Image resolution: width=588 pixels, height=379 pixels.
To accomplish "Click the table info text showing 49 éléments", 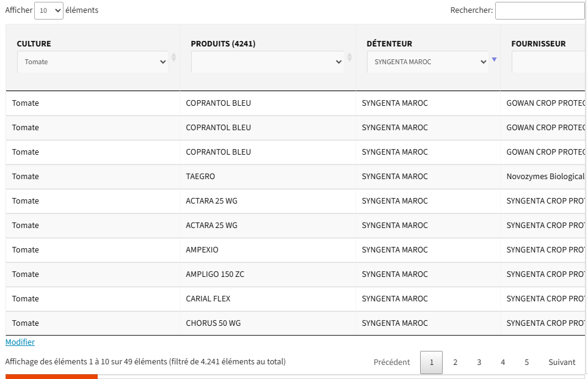I will pyautogui.click(x=145, y=362).
